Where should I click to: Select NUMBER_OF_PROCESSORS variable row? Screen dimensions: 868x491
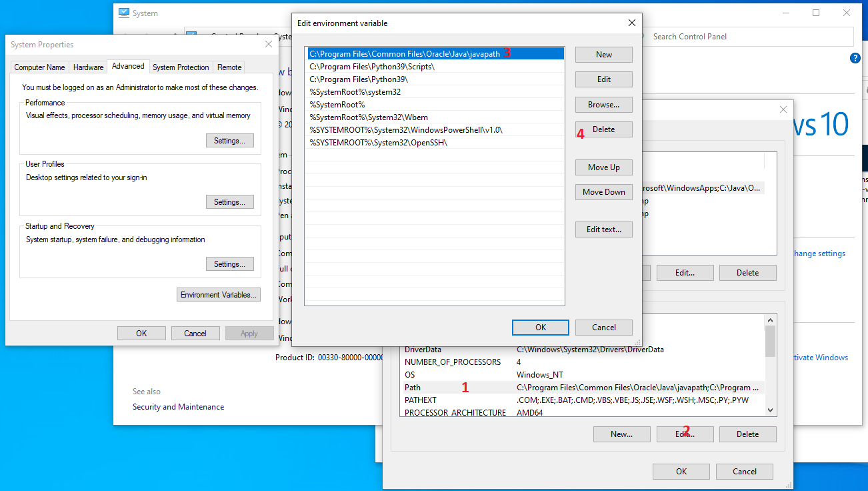tap(583, 362)
